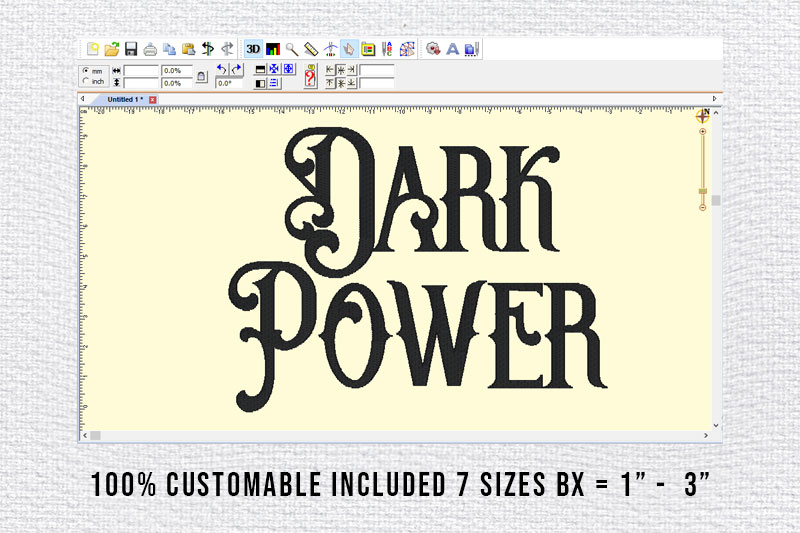800x533 pixels.
Task: Save the design with floppy icon
Action: pyautogui.click(x=131, y=49)
